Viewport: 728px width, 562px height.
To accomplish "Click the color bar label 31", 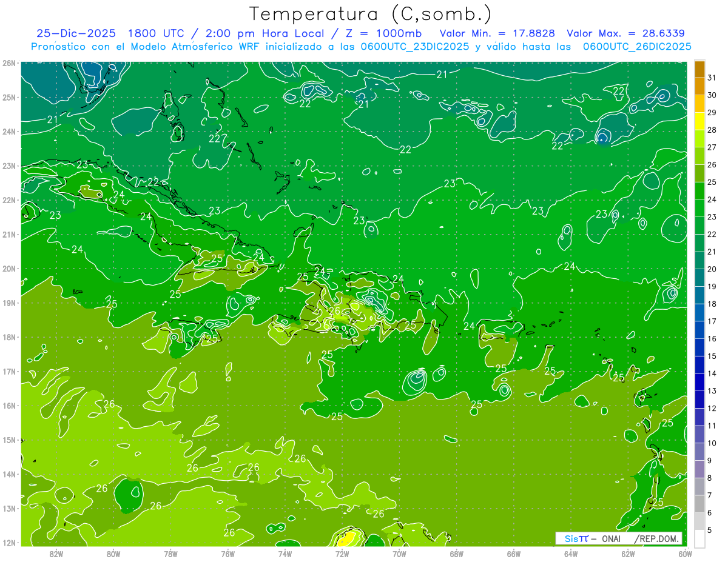I will click(x=712, y=78).
